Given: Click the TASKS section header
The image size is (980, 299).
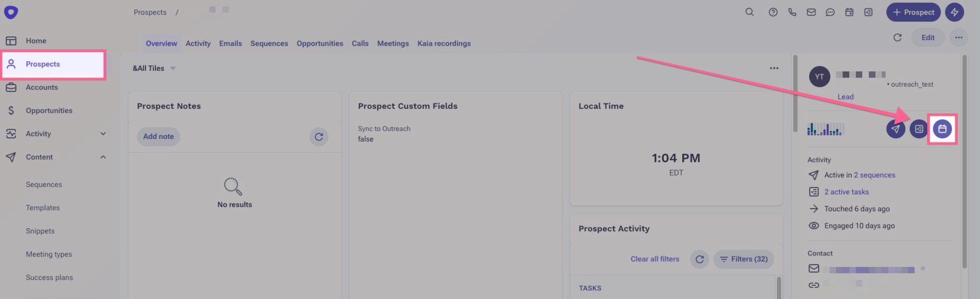Looking at the screenshot, I should [x=590, y=288].
